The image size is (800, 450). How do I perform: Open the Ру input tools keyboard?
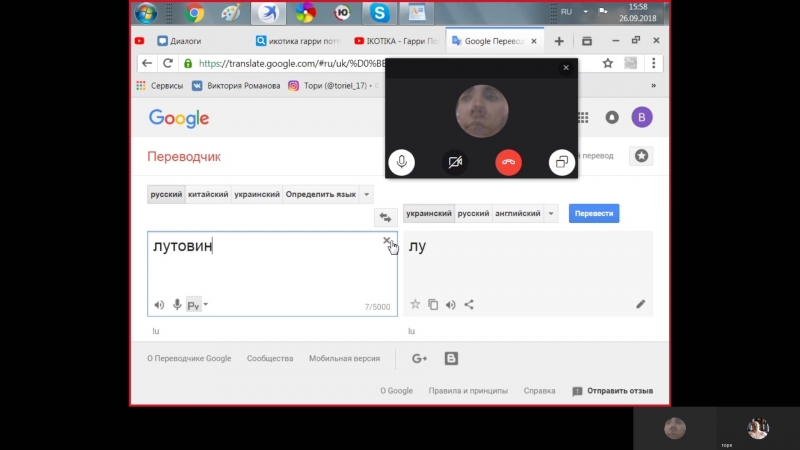click(193, 305)
